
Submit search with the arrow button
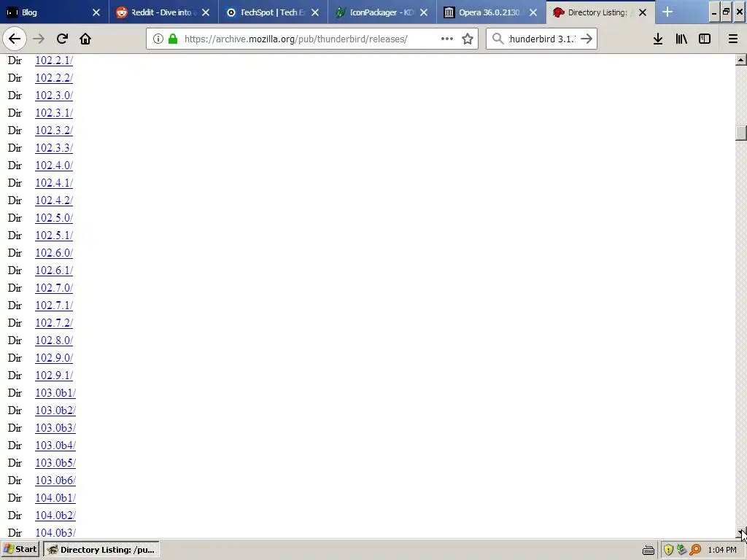587,39
